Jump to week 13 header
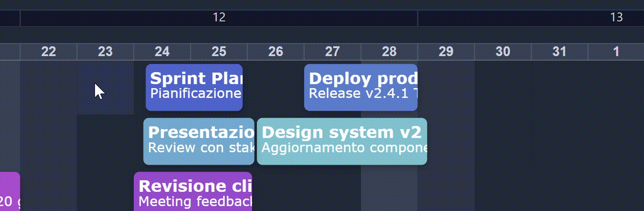This screenshot has width=644, height=211. [x=616, y=18]
